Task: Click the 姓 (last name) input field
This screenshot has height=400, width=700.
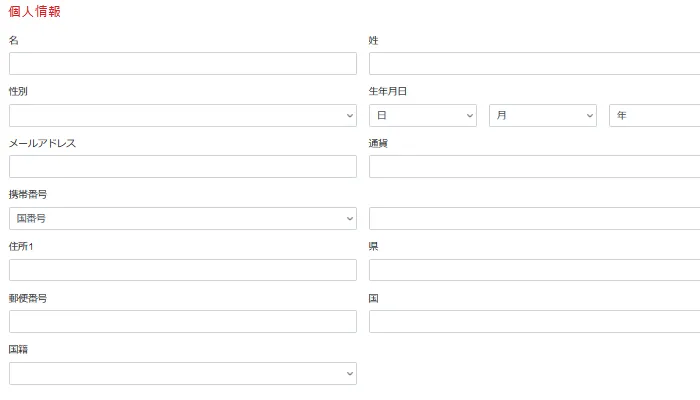Action: pos(534,64)
